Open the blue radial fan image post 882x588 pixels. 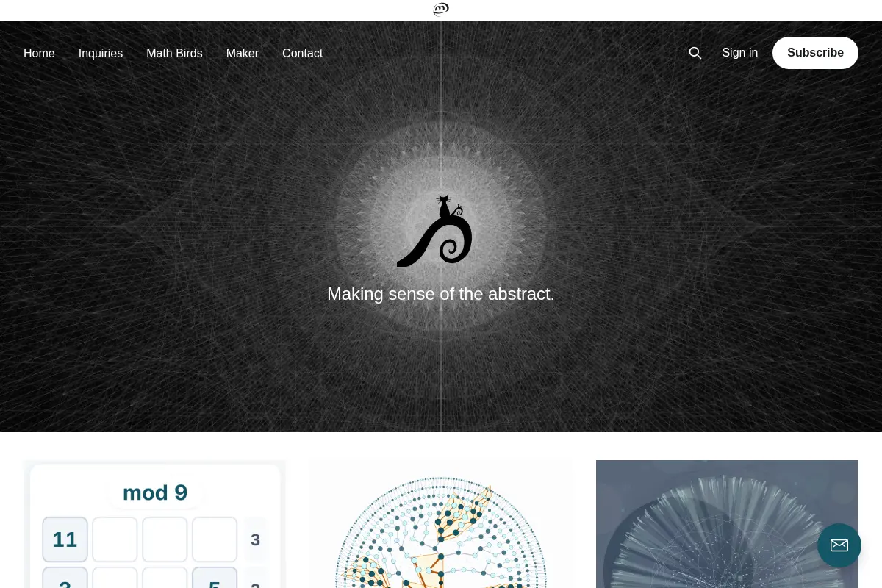[x=727, y=524]
